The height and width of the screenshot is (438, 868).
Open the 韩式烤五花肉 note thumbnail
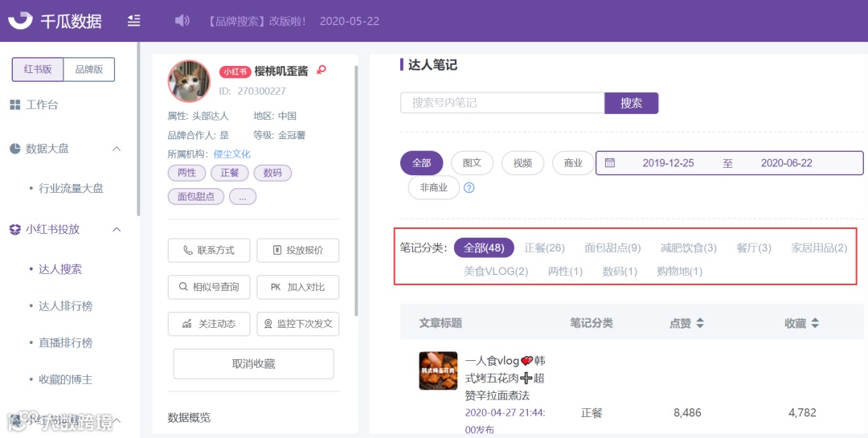438,370
